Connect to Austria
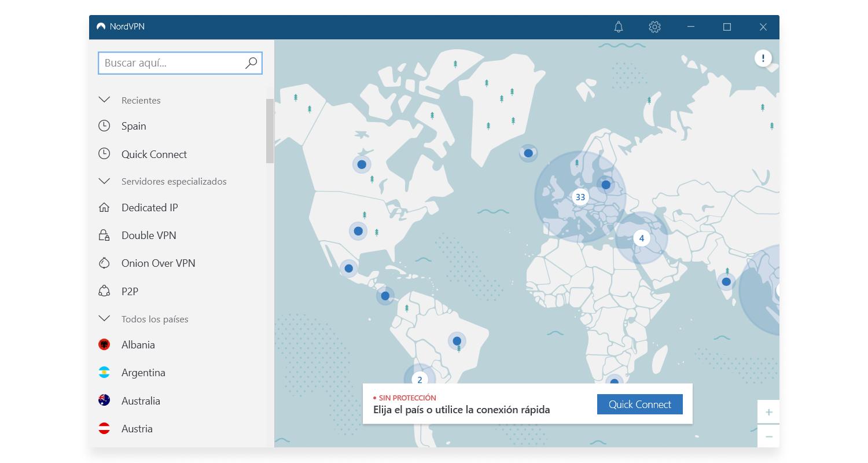The width and height of the screenshot is (868, 463). [137, 428]
